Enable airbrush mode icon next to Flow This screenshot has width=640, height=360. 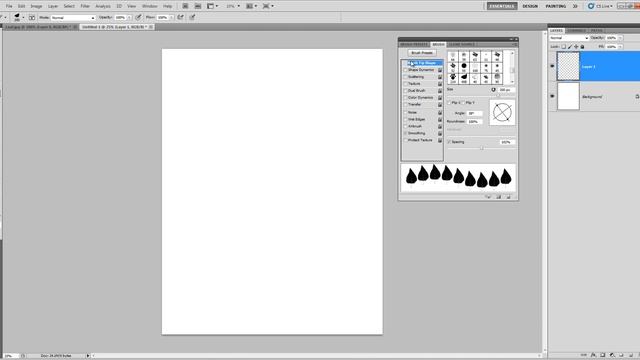pyautogui.click(x=180, y=17)
